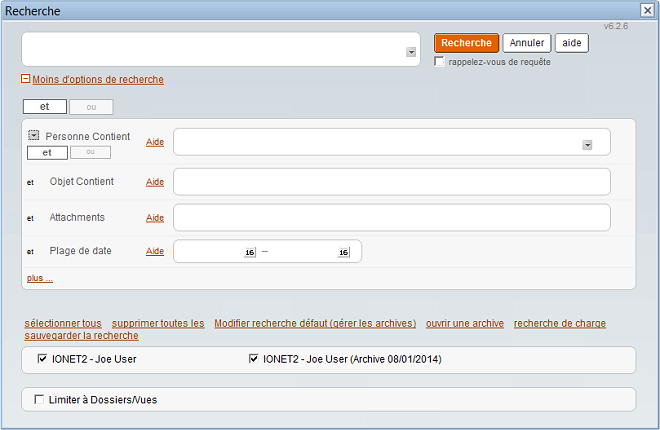The width and height of the screenshot is (660, 430).
Task: Open Aide link for Attachments
Action: pos(155,218)
